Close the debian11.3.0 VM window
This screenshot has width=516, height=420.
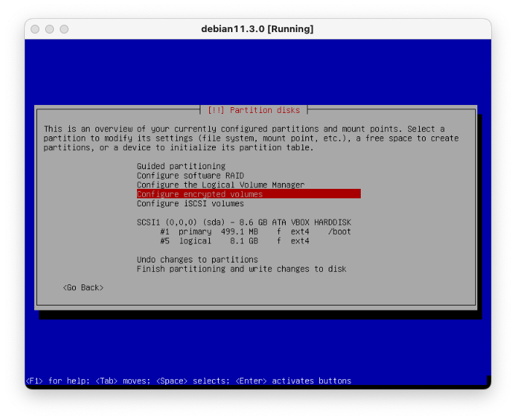[35, 29]
